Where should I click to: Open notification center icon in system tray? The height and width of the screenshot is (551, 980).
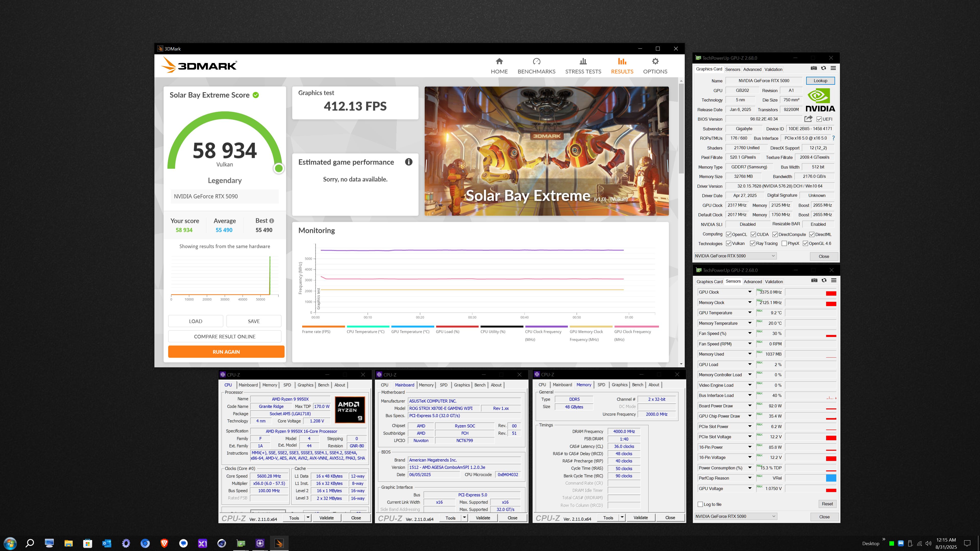(967, 543)
